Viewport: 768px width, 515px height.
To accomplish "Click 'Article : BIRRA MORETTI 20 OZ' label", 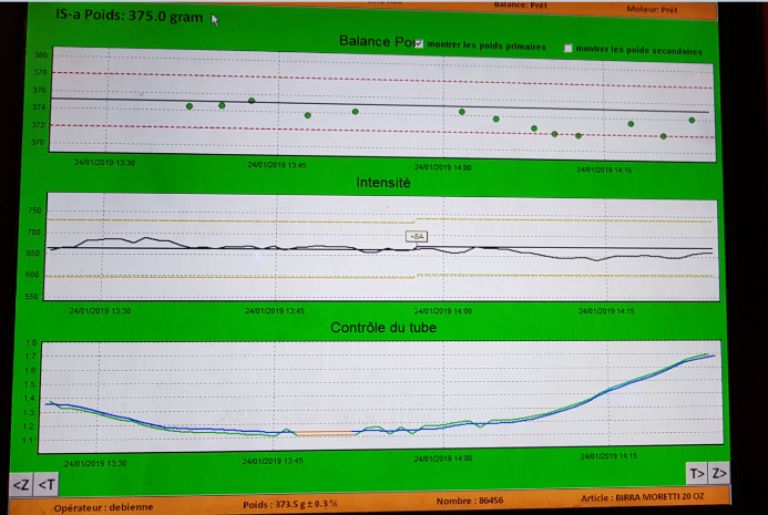I will [642, 497].
